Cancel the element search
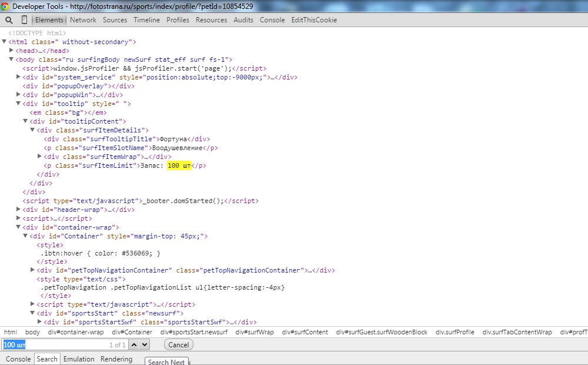The image size is (588, 365). (x=179, y=345)
